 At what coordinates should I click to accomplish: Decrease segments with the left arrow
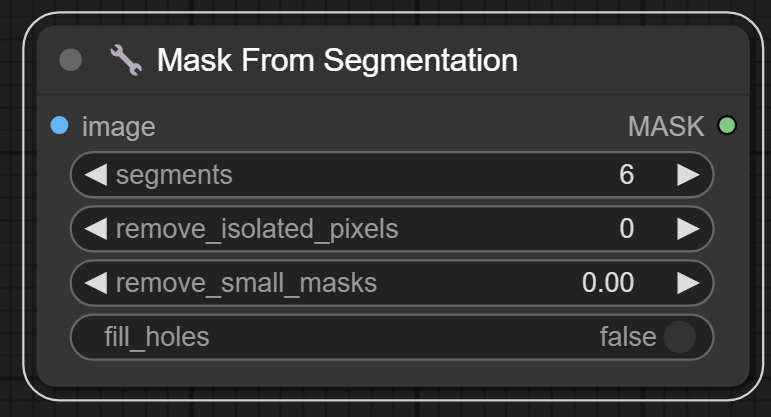click(95, 175)
